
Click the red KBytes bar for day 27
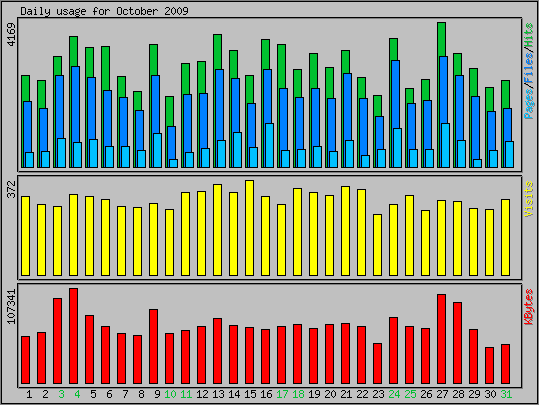(x=441, y=339)
